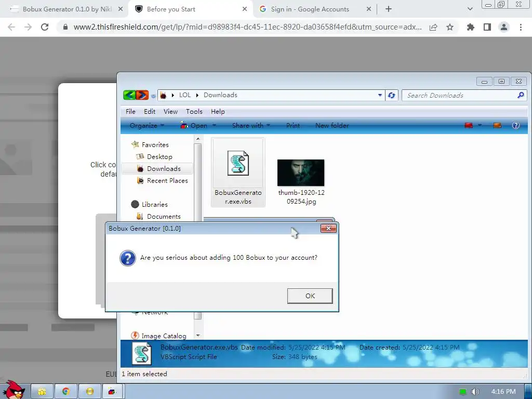Screen dimensions: 532x399
Task: Click navigation pane scroll down arrow
Action: [x=198, y=336]
